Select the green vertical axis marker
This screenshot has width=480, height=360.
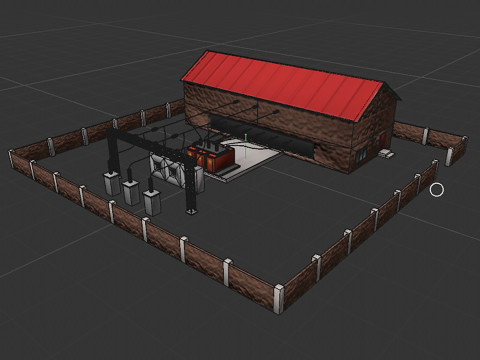point(246,146)
